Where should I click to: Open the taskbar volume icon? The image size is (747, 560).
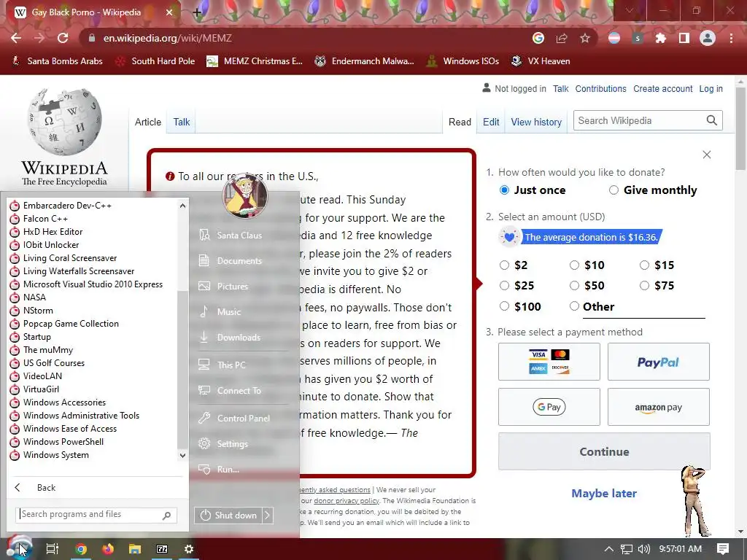click(644, 549)
